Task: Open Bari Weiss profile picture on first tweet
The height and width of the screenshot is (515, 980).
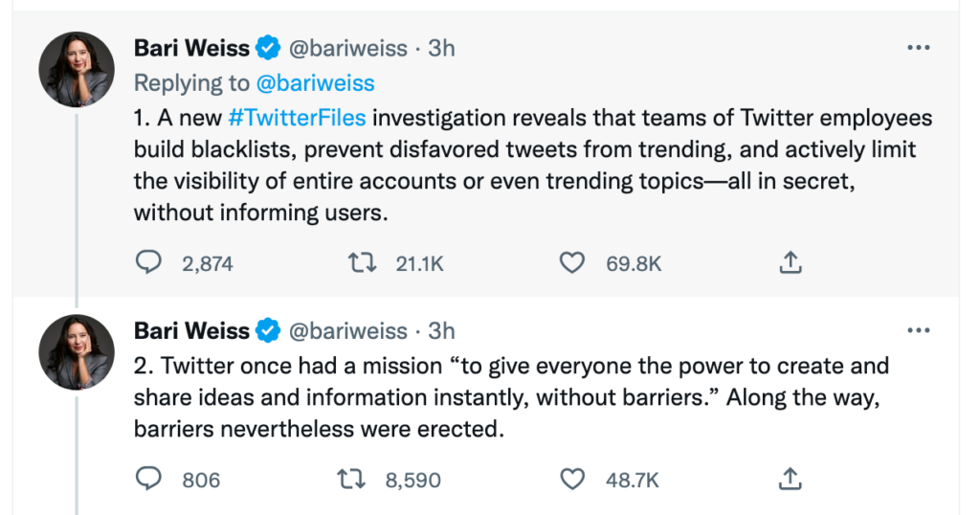Action: (x=77, y=69)
